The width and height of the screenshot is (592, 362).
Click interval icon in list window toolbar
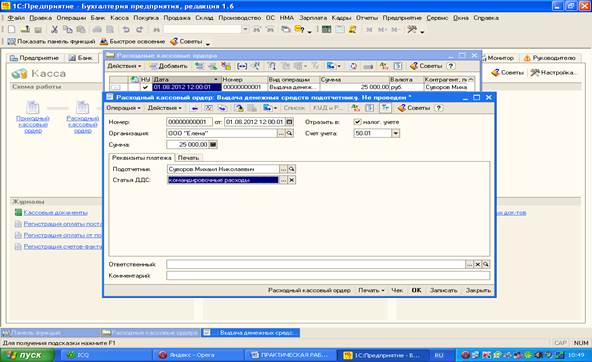242,66
